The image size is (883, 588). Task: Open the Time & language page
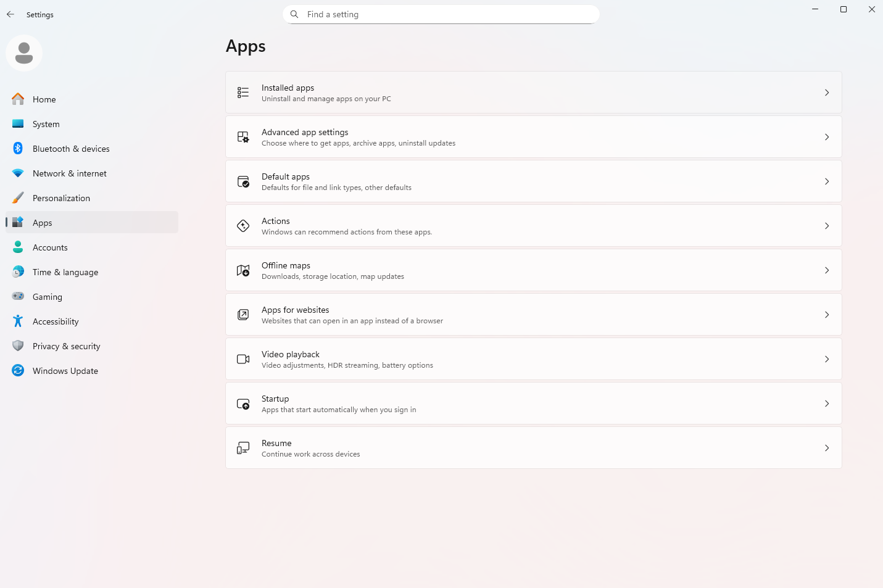[x=65, y=272]
